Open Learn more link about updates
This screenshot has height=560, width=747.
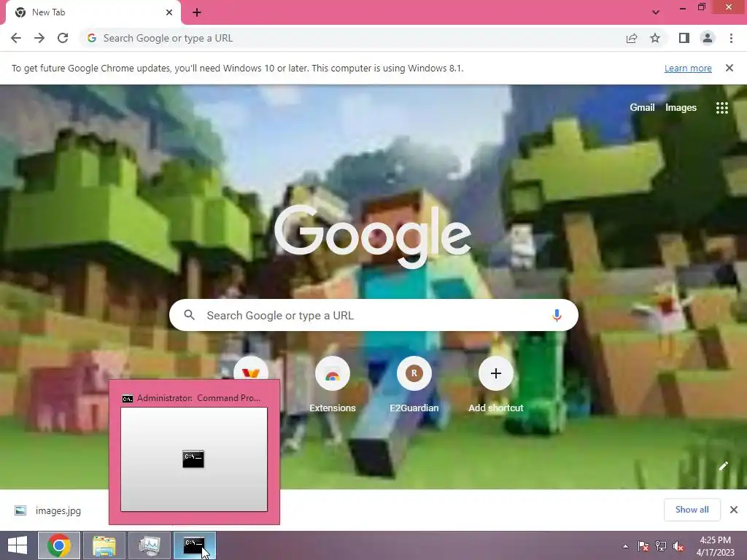click(688, 68)
